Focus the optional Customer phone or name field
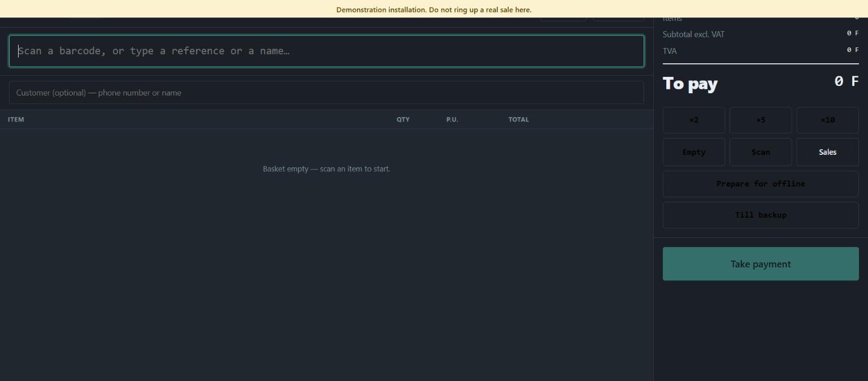Viewport: 868px width, 381px height. pyautogui.click(x=326, y=92)
